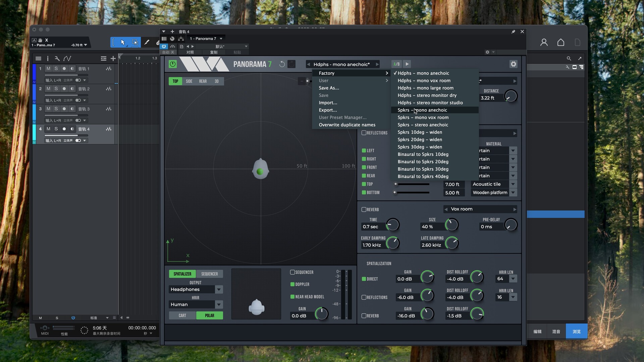Select Spkrs - mono anechoic preset

pos(435,110)
